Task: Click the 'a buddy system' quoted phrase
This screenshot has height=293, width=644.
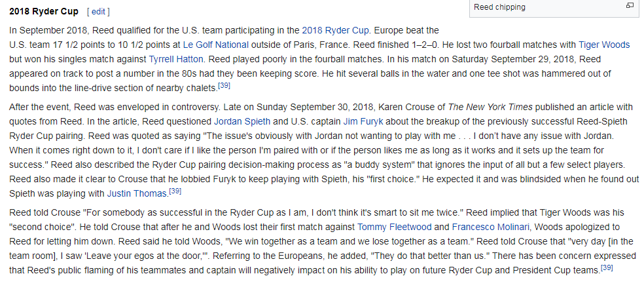Action: 381,165
